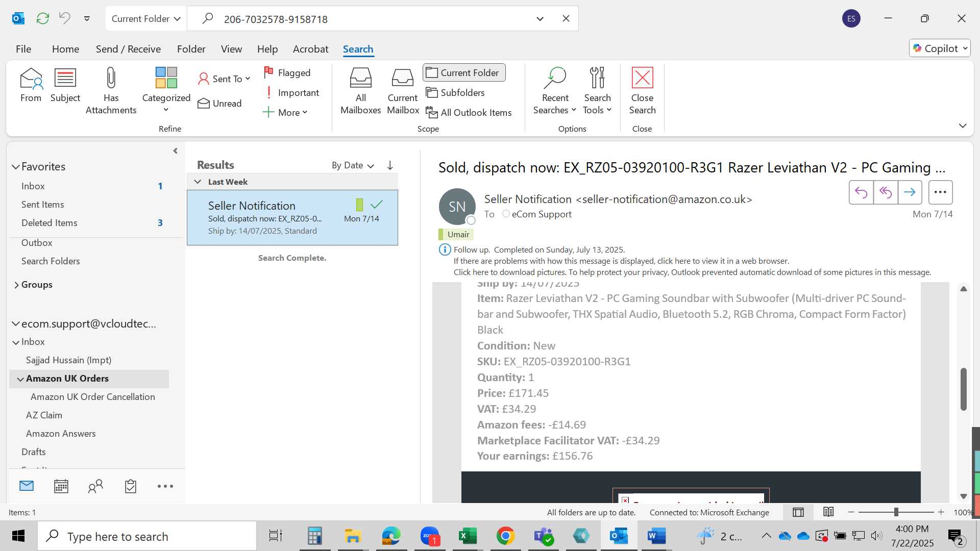
Task: Collapse the Favorites section
Action: [x=16, y=167]
